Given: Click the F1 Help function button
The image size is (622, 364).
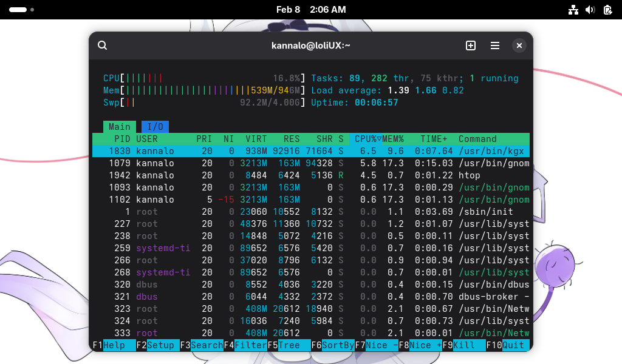Looking at the screenshot, I should [x=114, y=345].
